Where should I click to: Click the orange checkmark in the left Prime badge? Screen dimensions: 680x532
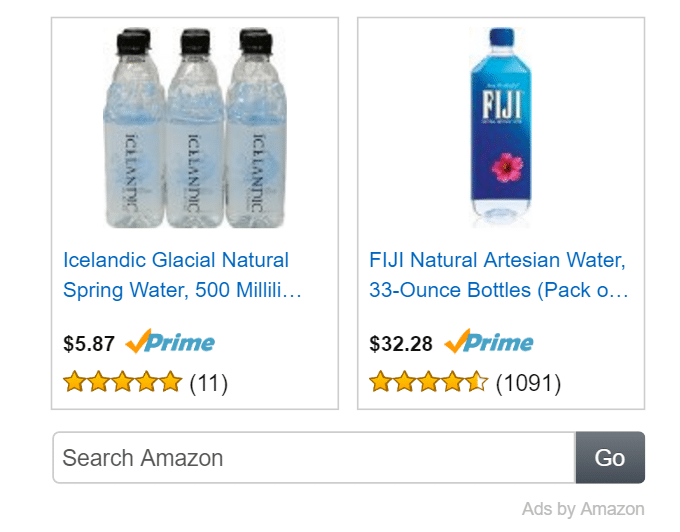pyautogui.click(x=138, y=341)
